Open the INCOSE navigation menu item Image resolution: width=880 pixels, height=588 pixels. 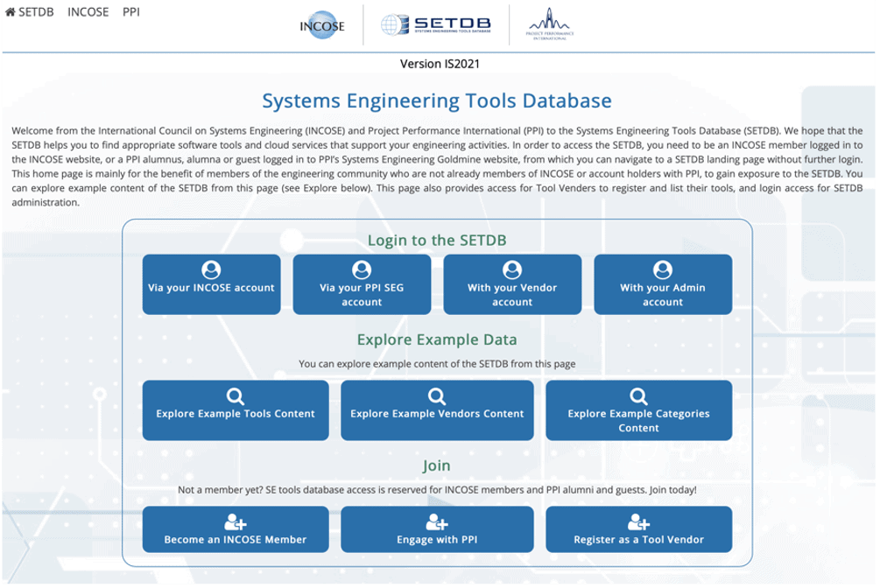88,11
